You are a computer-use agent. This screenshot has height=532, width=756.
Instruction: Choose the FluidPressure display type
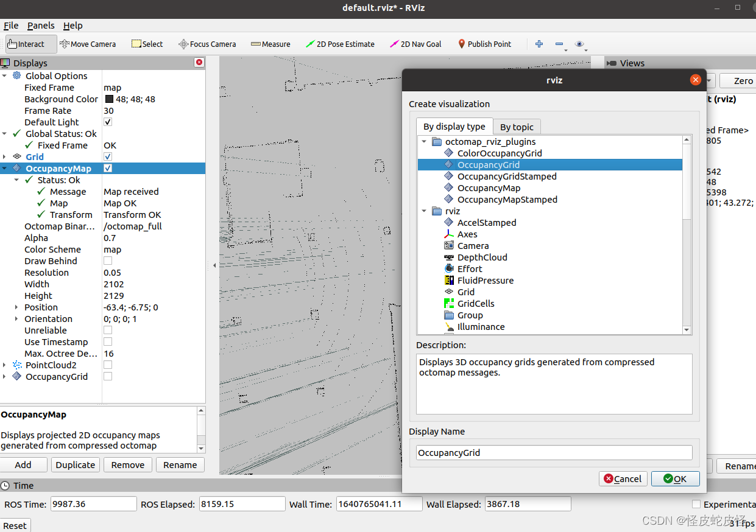click(486, 281)
